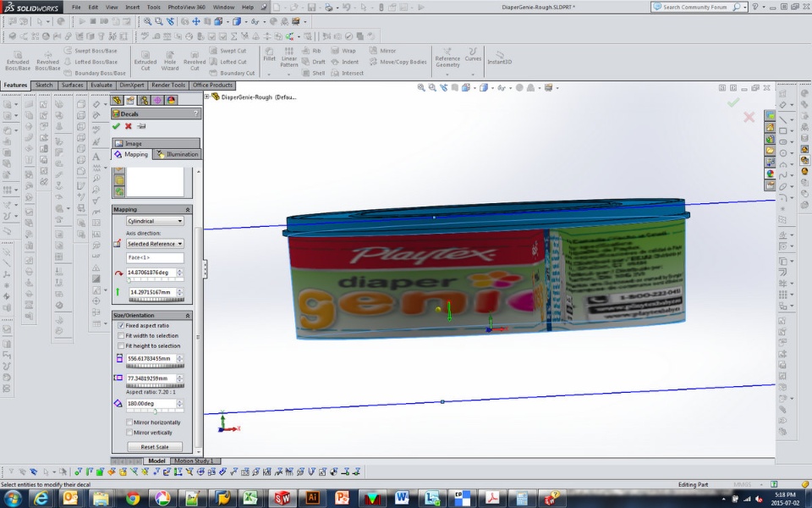Cancel decal with red X in Decals panel
The width and height of the screenshot is (812, 508).
pyautogui.click(x=129, y=126)
